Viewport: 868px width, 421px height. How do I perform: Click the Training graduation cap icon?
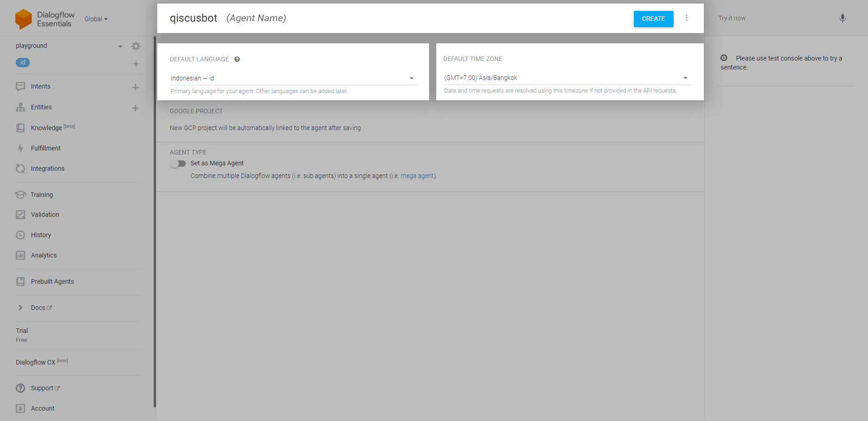pos(21,194)
